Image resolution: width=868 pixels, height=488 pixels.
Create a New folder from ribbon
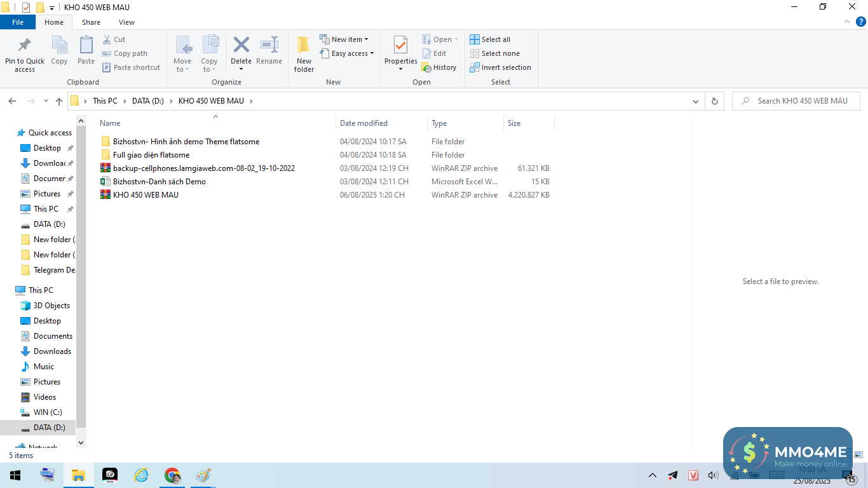coord(304,54)
